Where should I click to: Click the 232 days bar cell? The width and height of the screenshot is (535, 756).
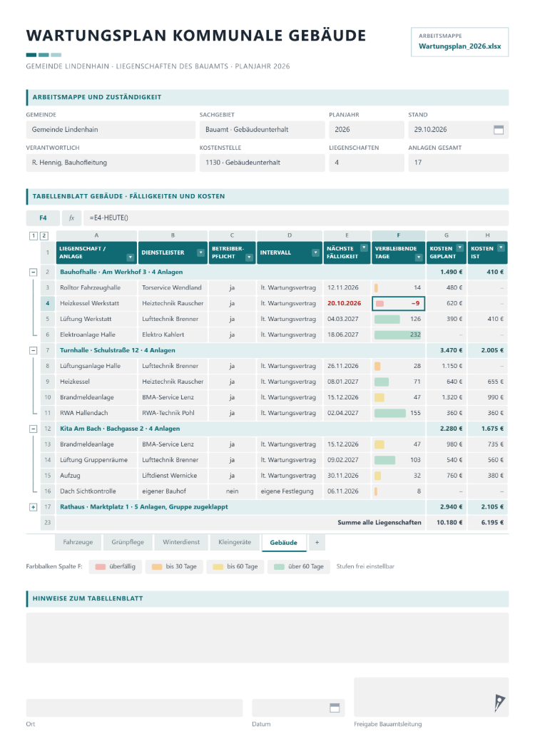tap(399, 334)
